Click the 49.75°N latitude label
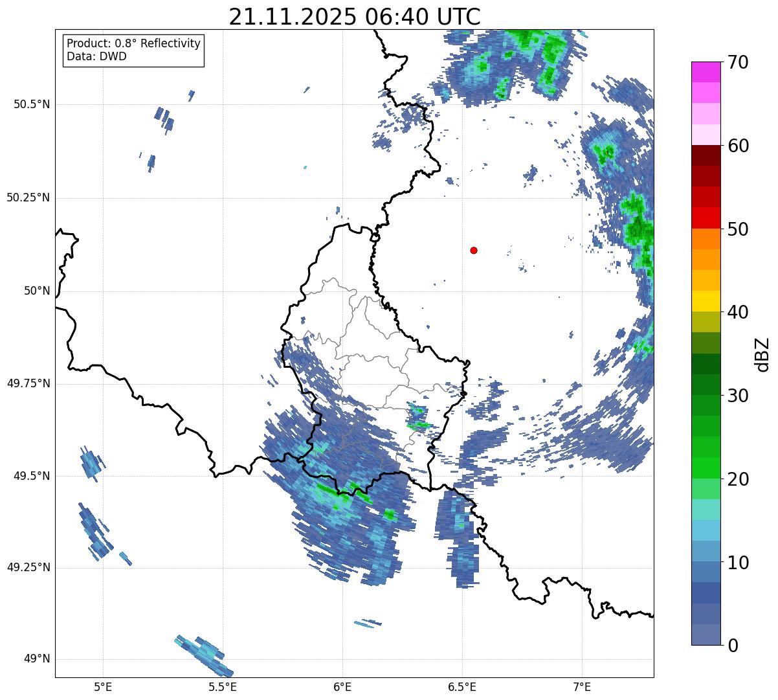The image size is (778, 700). click(28, 383)
